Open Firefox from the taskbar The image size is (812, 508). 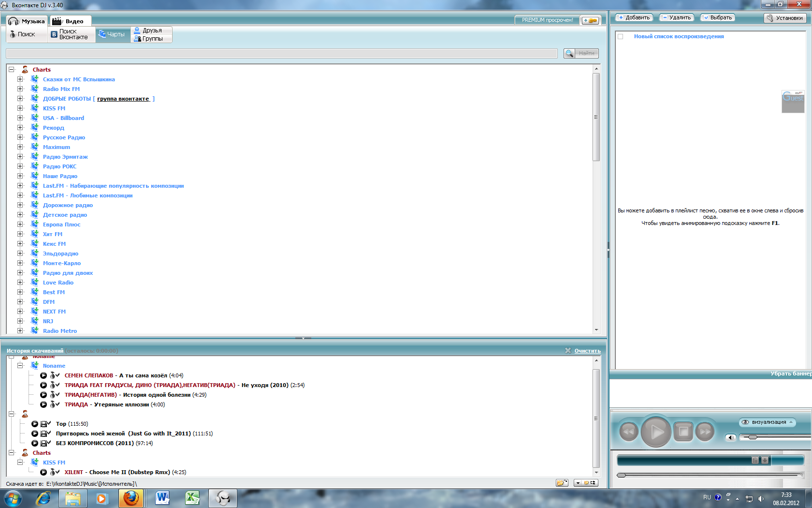point(131,498)
